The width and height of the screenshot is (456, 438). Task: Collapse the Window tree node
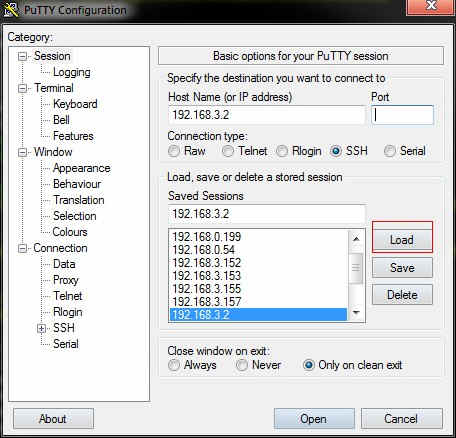click(x=22, y=153)
